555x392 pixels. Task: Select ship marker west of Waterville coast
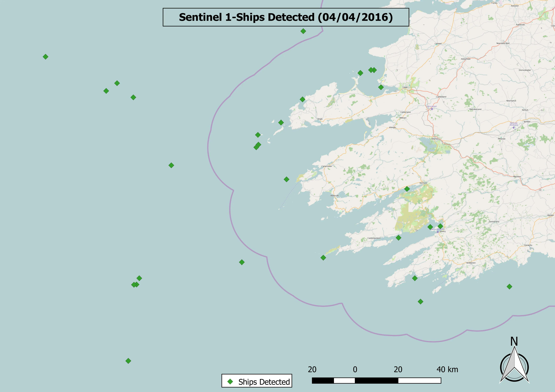tap(286, 179)
